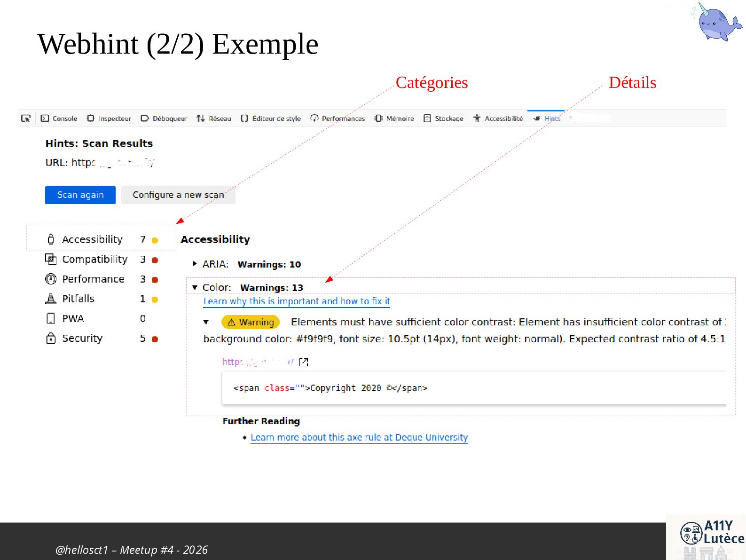Click the Mémoire chip icon
Viewport: 746px width, 560px height.
pos(378,118)
